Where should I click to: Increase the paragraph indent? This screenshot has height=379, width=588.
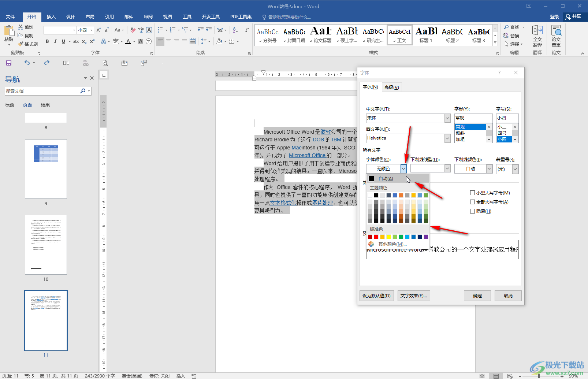pyautogui.click(x=209, y=30)
